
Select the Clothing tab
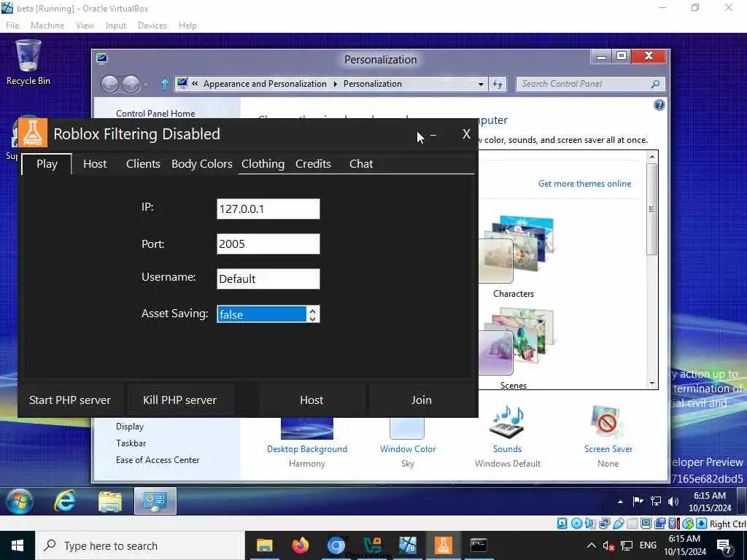(x=263, y=164)
